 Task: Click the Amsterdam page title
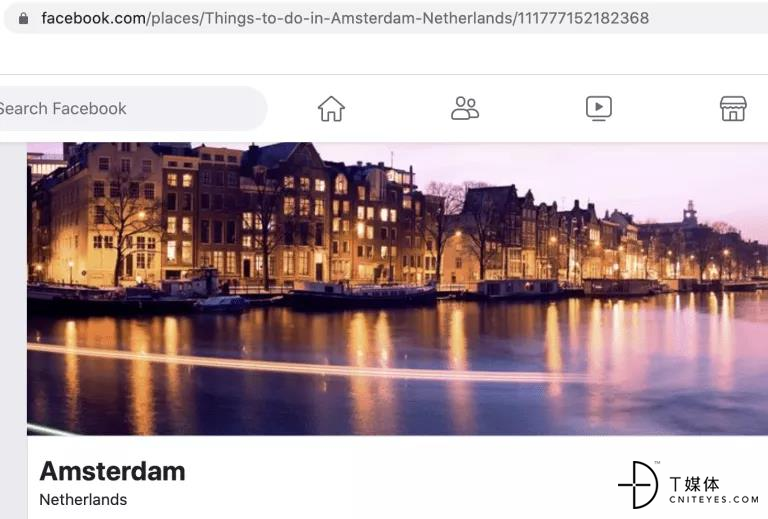coord(112,472)
